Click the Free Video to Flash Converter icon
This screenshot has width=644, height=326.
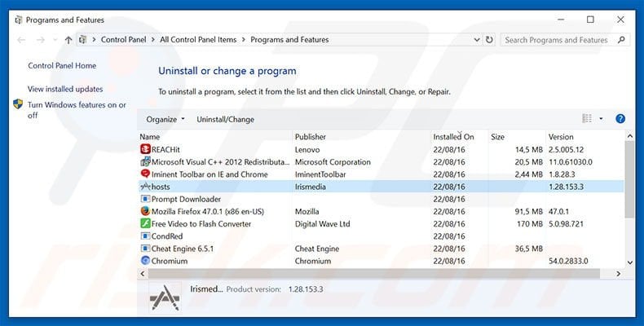tap(145, 223)
